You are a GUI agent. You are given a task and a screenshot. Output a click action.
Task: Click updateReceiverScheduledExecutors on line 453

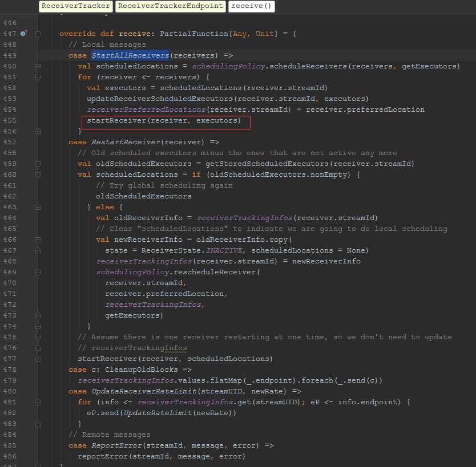160,99
